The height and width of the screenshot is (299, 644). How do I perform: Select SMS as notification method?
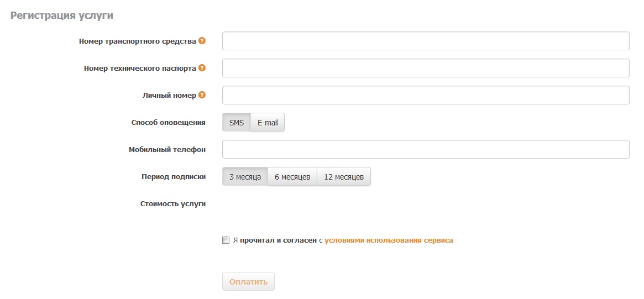tap(237, 122)
